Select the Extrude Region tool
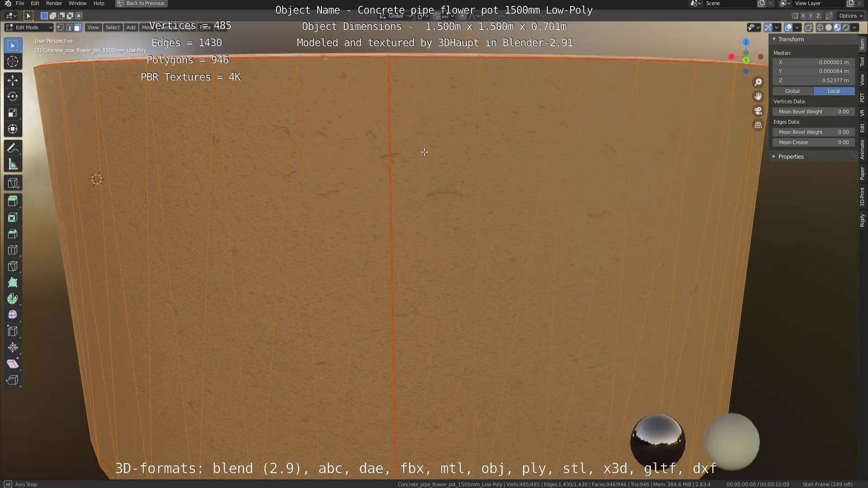This screenshot has width=868, height=488. tap(13, 201)
